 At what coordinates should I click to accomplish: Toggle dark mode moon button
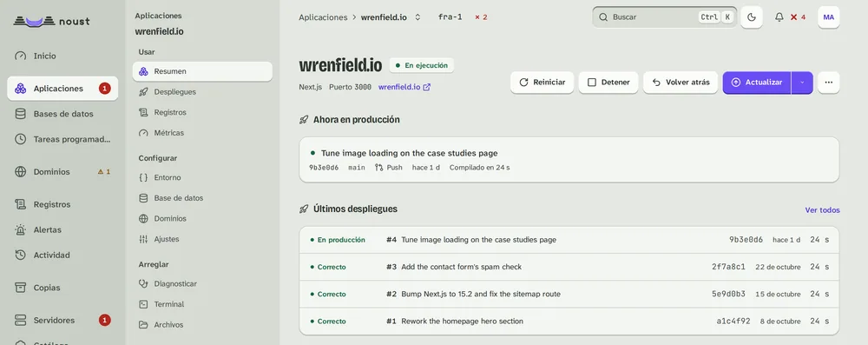pyautogui.click(x=752, y=17)
